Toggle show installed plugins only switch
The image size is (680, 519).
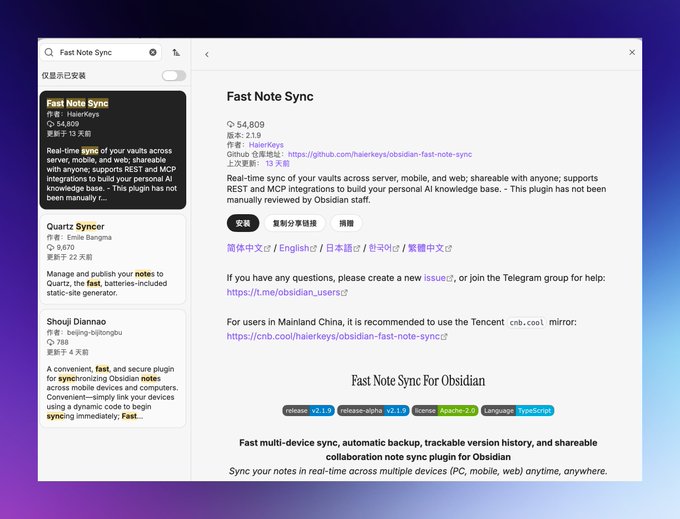tap(174, 75)
